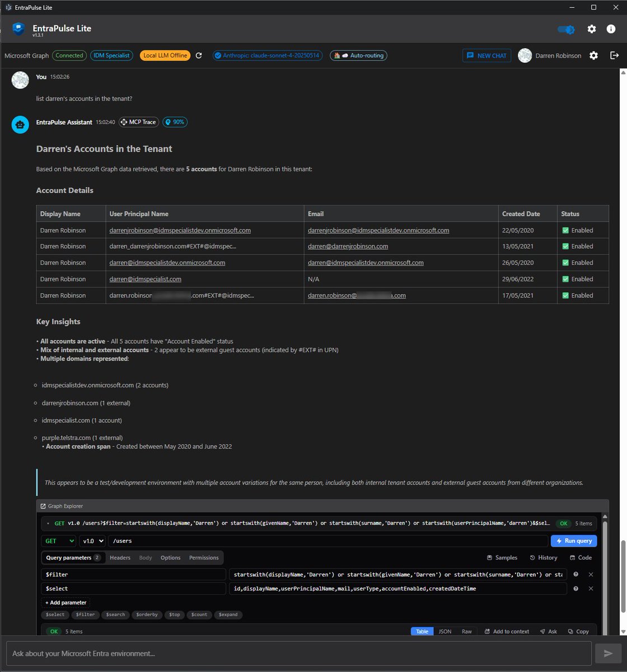Screen dimensions: 627x672
Task: Open user settings gear beside Darren Robinson
Action: click(x=594, y=55)
